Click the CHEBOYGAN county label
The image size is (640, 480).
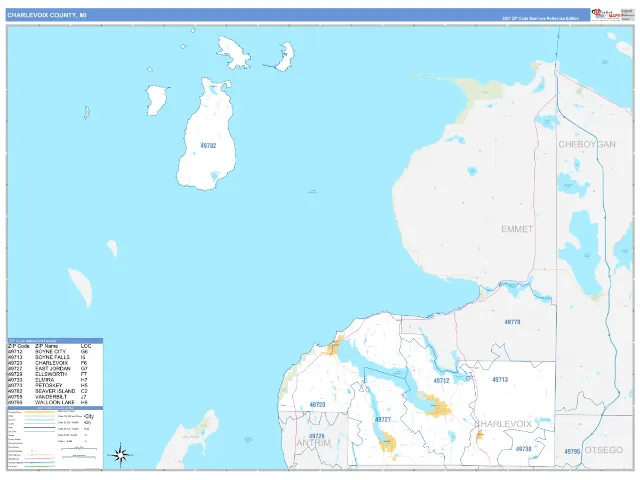587,144
